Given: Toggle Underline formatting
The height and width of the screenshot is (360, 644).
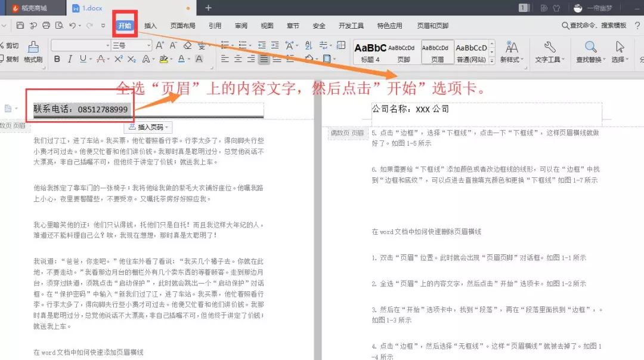Looking at the screenshot, I should tap(83, 59).
